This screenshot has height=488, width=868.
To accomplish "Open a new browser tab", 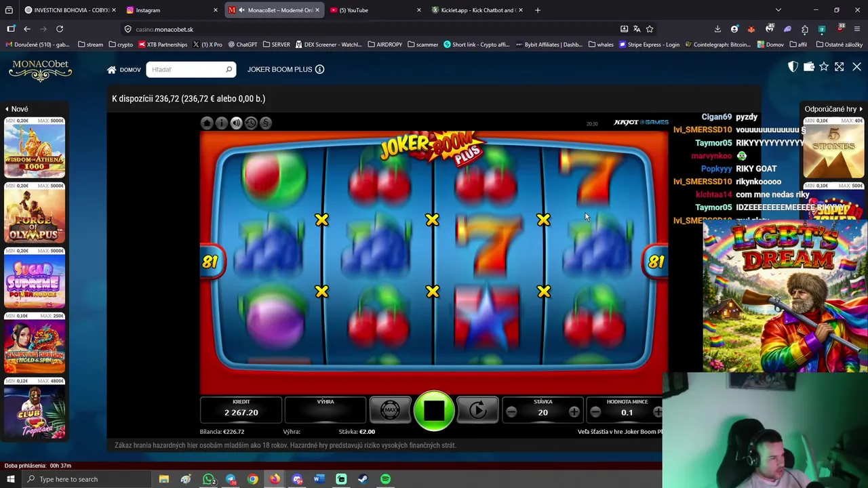I will pos(538,10).
